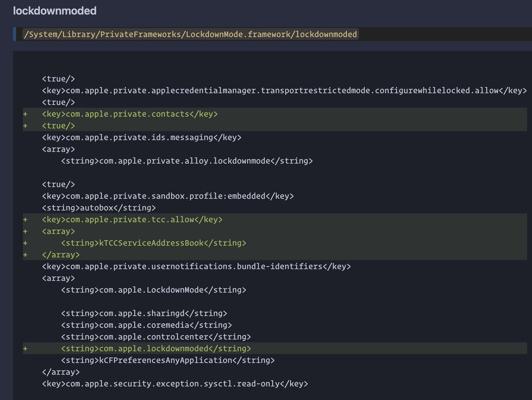This screenshot has height=400, width=532.
Task: Click the plus marker beside the contacts key
Action: pyautogui.click(x=25, y=114)
